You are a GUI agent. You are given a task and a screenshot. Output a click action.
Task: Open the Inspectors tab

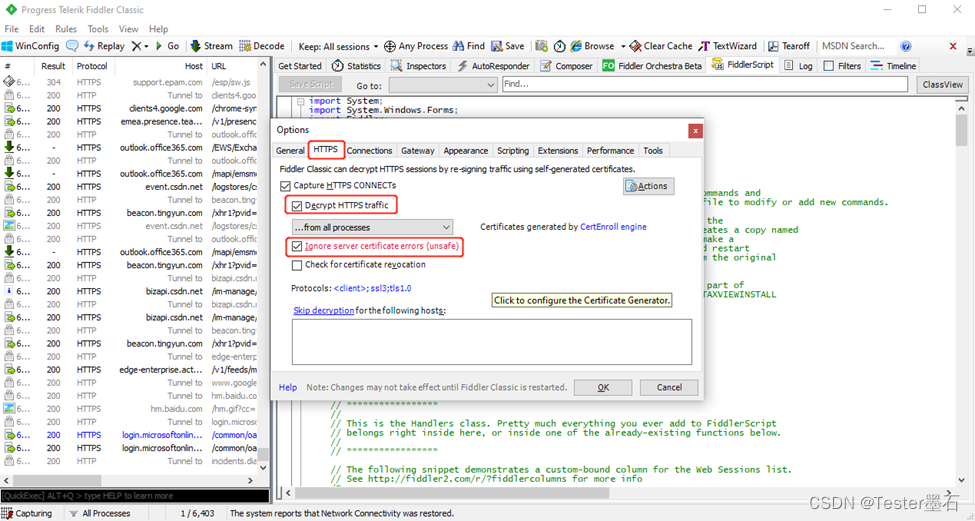tap(418, 65)
